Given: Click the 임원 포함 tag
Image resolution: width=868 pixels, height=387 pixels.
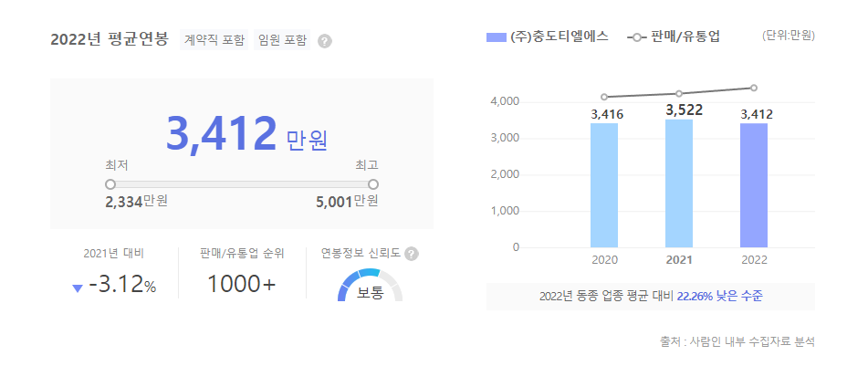Looking at the screenshot, I should coord(282,40).
